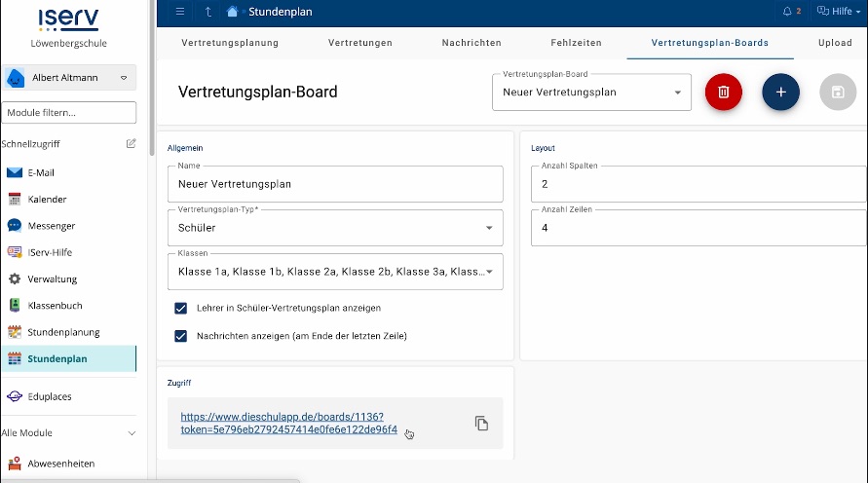
Task: Open the E-Mail module
Action: 68,172
